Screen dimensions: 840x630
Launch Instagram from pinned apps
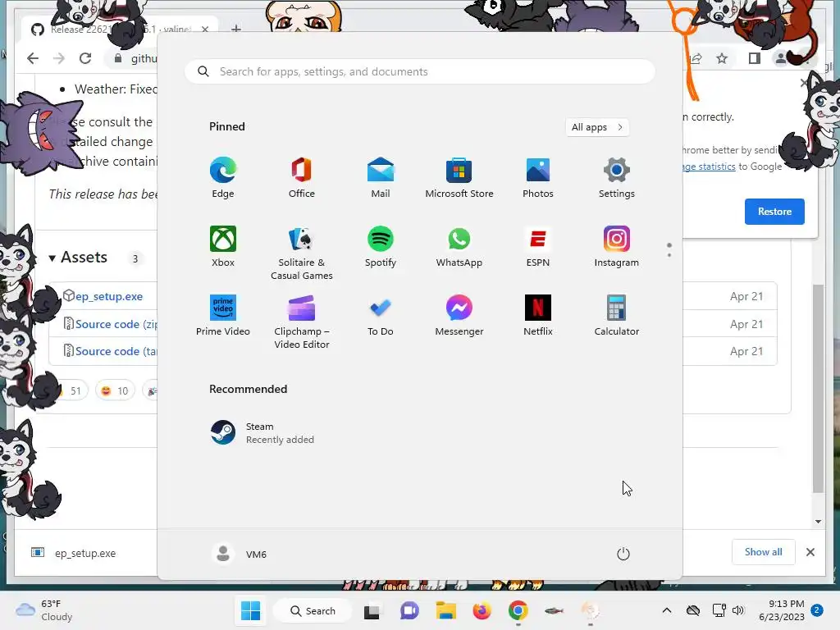coord(617,247)
